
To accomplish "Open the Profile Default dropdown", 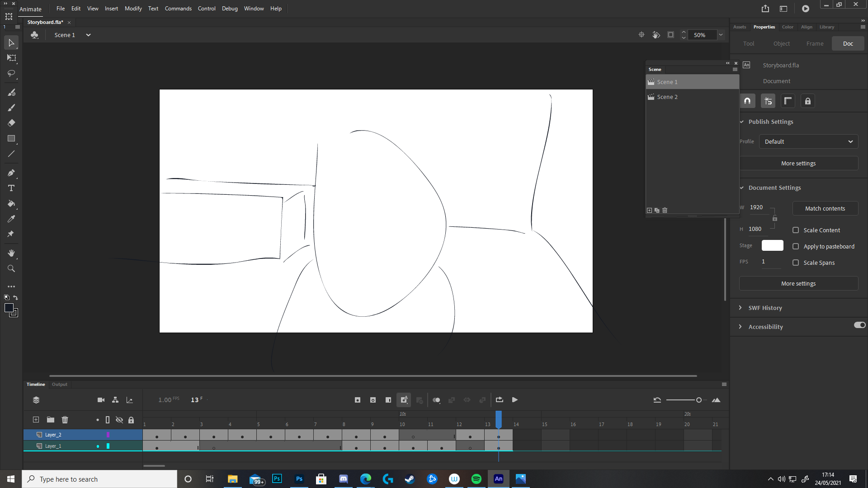I will pyautogui.click(x=808, y=141).
